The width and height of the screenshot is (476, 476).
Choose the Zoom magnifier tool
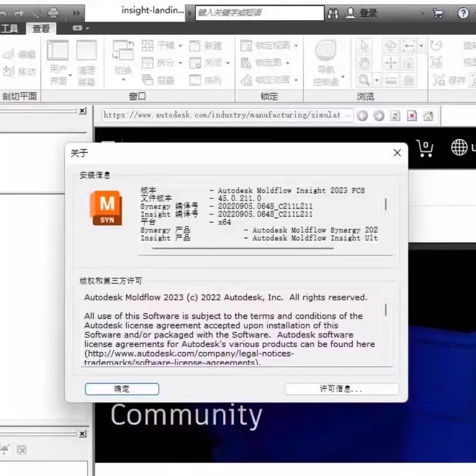(x=364, y=80)
